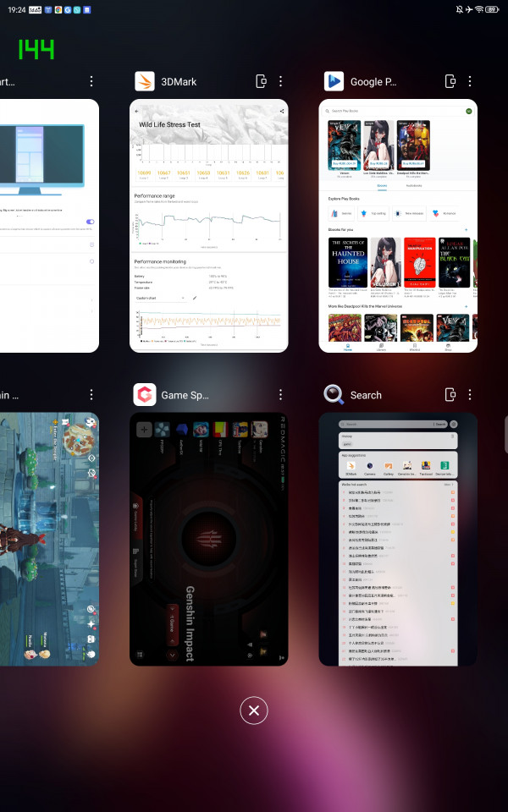Tap the airplane mode status icon
508x812 pixels.
tap(469, 9)
